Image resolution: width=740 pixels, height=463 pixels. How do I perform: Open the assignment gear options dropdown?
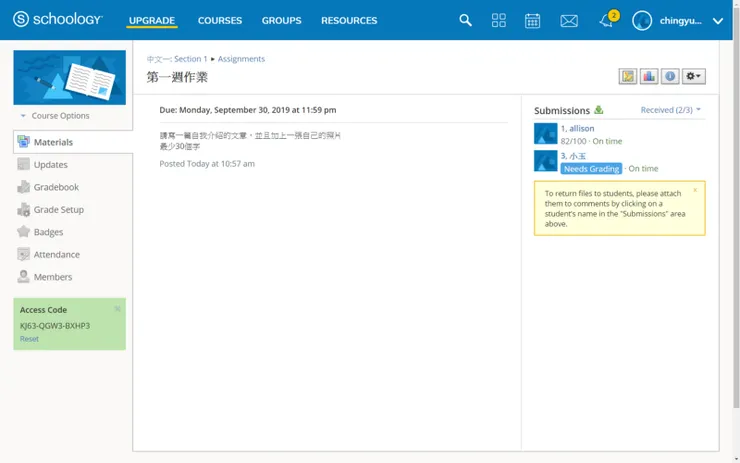(693, 76)
